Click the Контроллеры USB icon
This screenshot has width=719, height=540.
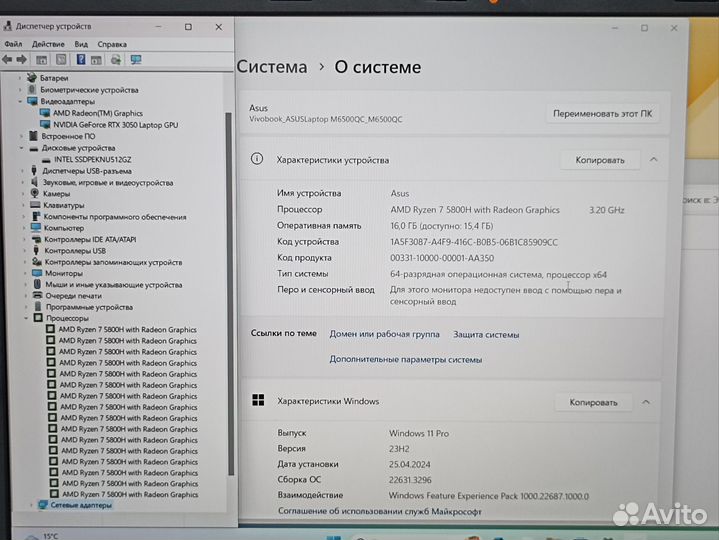point(36,250)
